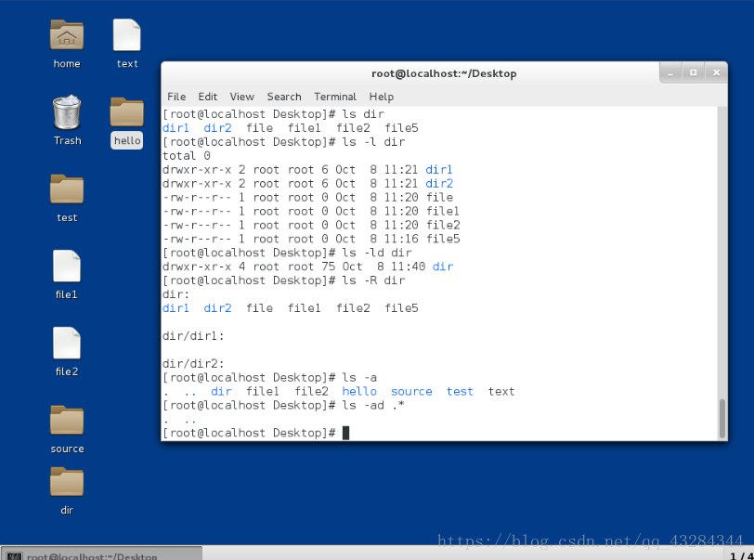Screen dimensions: 754x560
Task: Select the Trash desktop icon
Action: coord(67,112)
